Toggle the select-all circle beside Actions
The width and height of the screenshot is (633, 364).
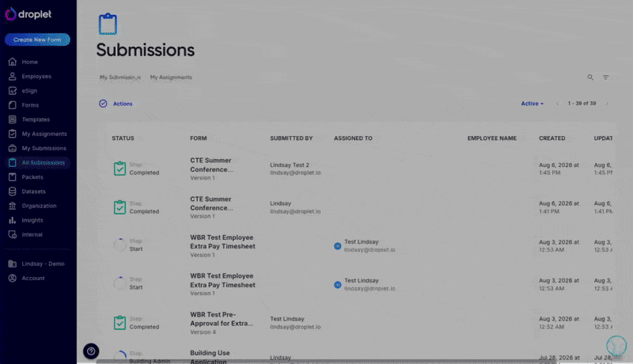tap(103, 104)
